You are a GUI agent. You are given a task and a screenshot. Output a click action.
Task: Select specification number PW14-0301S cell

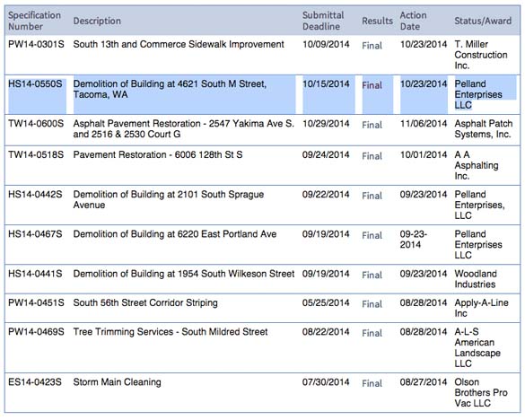(x=36, y=44)
